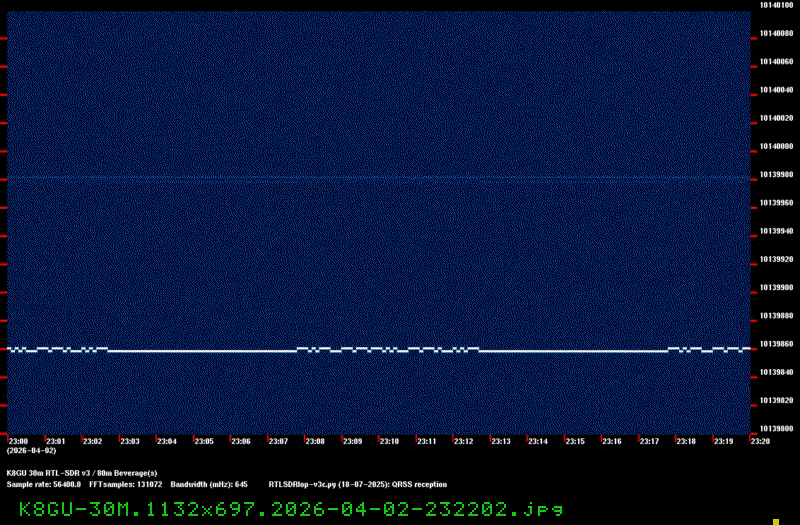Select the FFTsamples: 131072 text

click(x=126, y=485)
